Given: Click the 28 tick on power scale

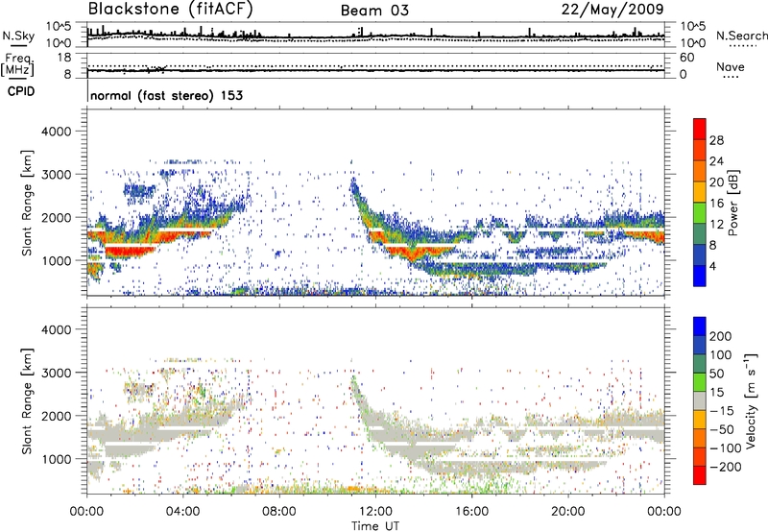Looking at the screenshot, I should pyautogui.click(x=716, y=140).
